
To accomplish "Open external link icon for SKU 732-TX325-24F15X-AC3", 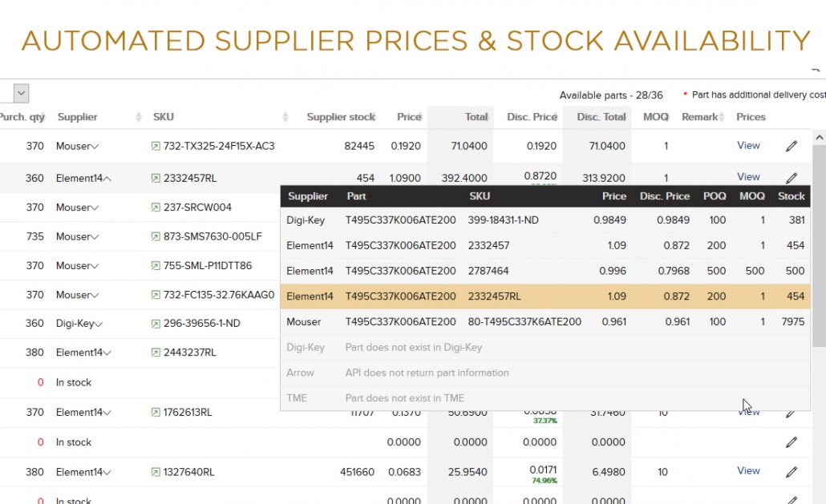I will pos(155,147).
